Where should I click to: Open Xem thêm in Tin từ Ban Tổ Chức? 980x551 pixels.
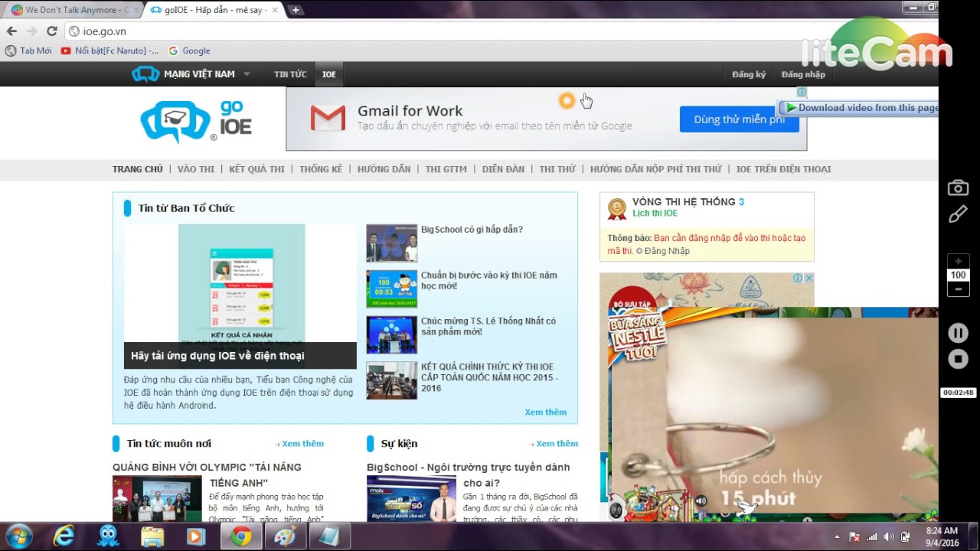[545, 412]
